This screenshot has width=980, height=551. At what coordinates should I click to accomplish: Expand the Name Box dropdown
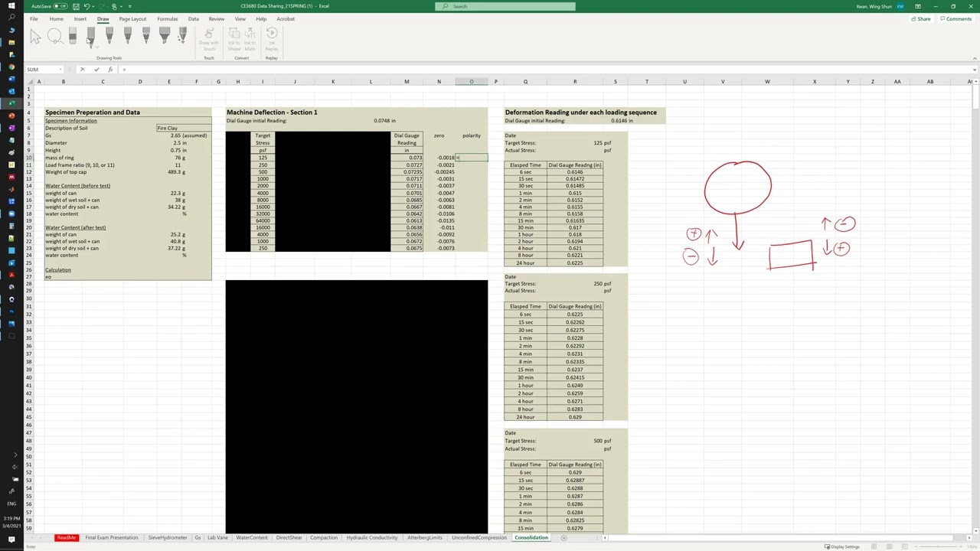[60, 70]
